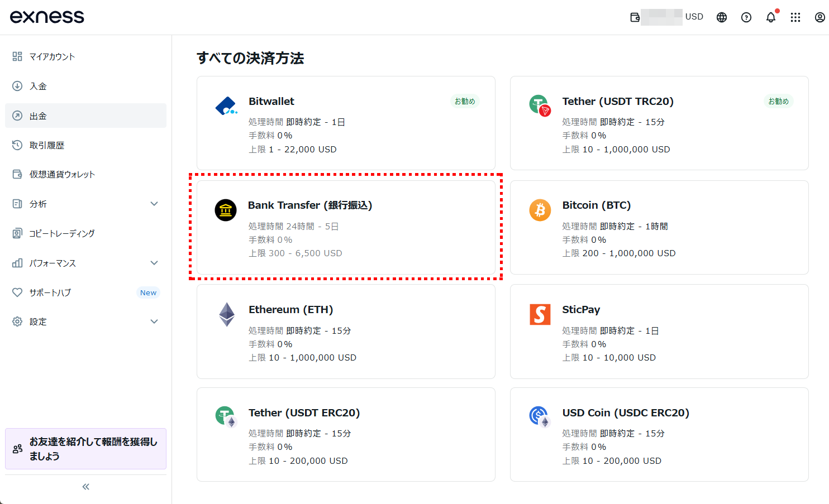Image resolution: width=829 pixels, height=504 pixels.
Task: Choose SticPay title
Action: tap(581, 309)
